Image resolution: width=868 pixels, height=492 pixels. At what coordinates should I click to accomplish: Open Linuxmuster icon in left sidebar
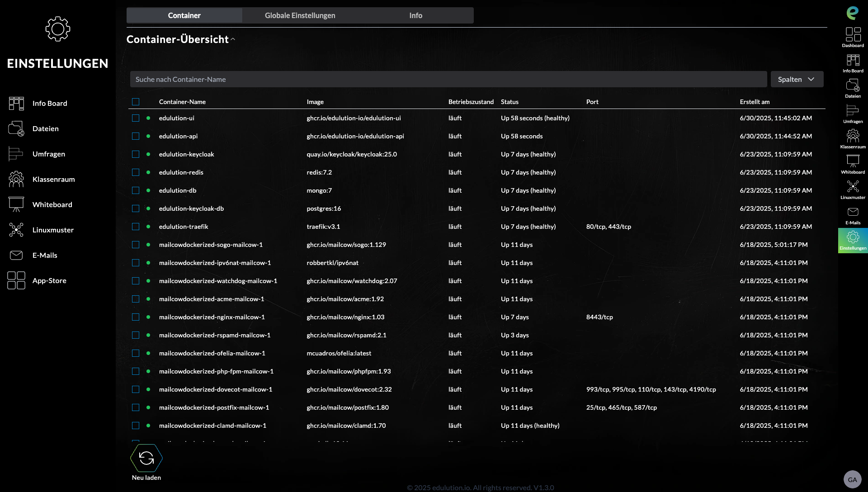tap(16, 230)
